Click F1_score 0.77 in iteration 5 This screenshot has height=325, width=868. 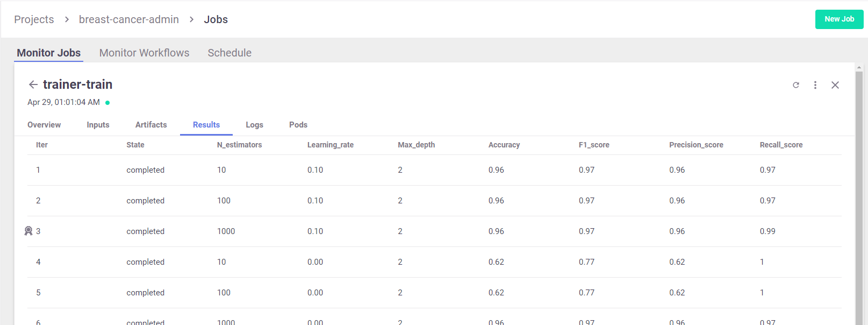586,293
